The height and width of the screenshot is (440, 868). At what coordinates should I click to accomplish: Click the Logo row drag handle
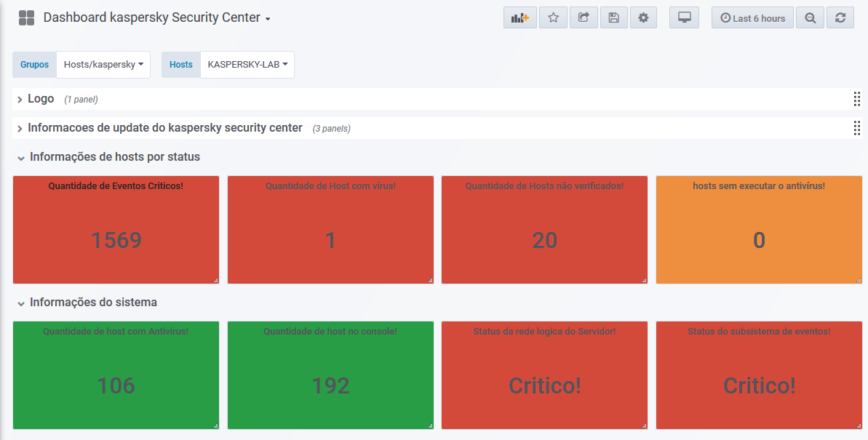tap(857, 99)
